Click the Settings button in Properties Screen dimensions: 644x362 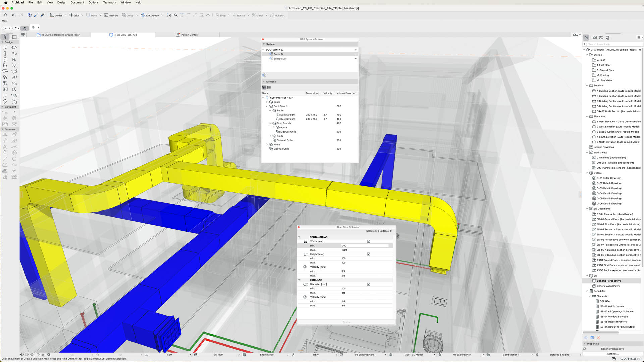(x=612, y=354)
